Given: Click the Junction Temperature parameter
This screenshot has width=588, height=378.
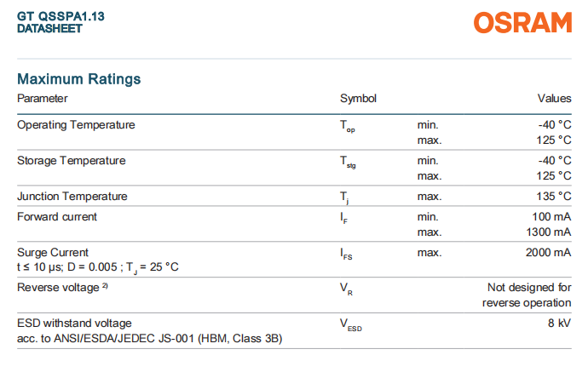Looking at the screenshot, I should (72, 197).
